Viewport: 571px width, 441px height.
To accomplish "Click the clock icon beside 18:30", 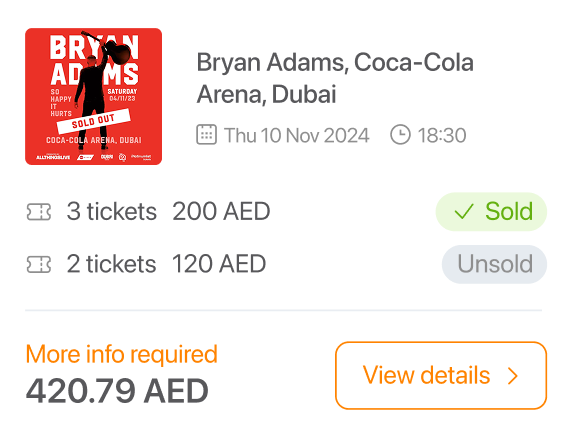I will click(400, 135).
